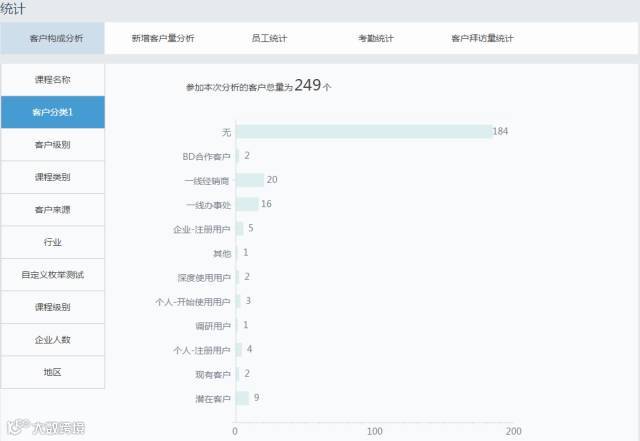The width and height of the screenshot is (640, 441).
Task: Click the 一线办事处 bar showing 16
Action: pyautogui.click(x=247, y=204)
